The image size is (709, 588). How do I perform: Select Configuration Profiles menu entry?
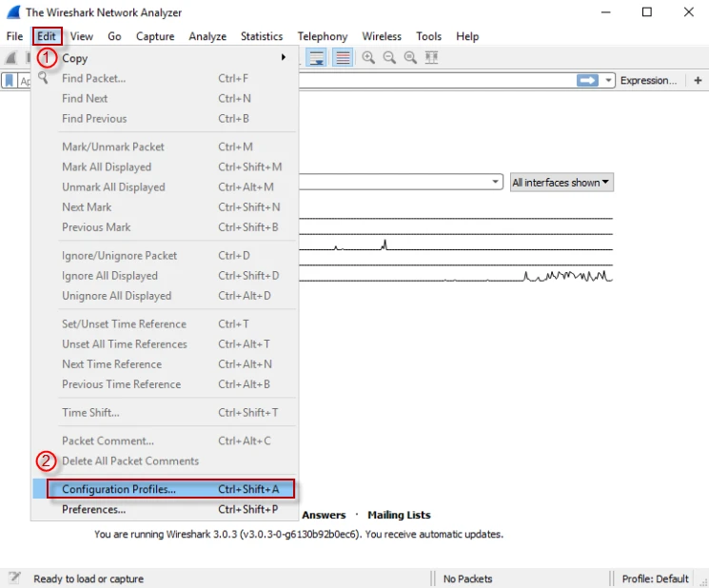tap(164, 489)
